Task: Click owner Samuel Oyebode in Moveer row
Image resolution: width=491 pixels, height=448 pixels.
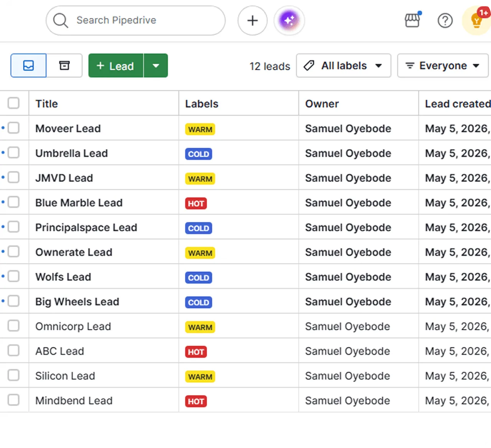Action: [348, 128]
